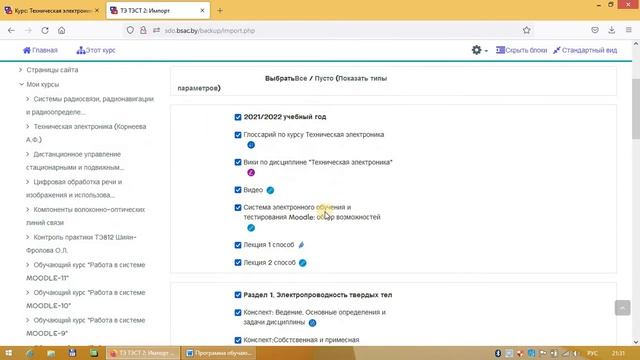Uncheck 2021/2022 учебный год section
Viewport: 640px width, 360px height.
coord(238,117)
